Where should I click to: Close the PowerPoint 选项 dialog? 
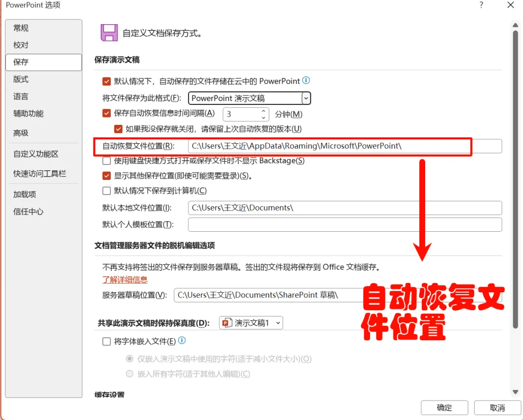pos(510,5)
